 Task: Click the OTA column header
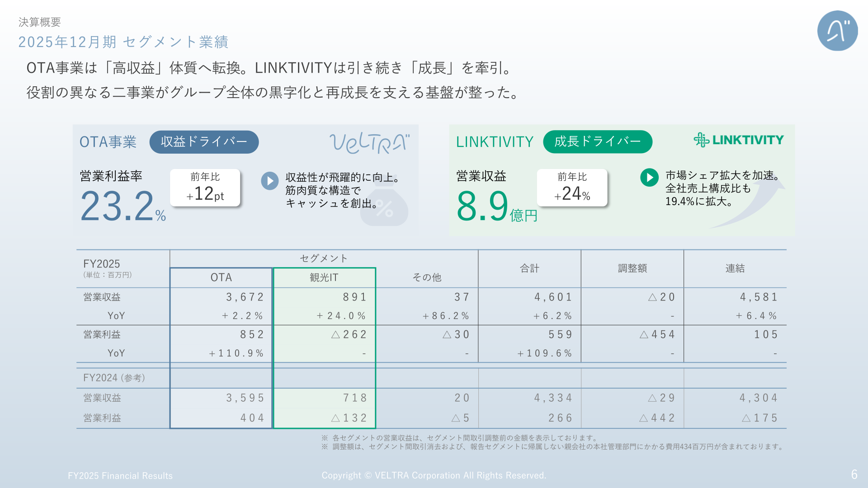221,277
